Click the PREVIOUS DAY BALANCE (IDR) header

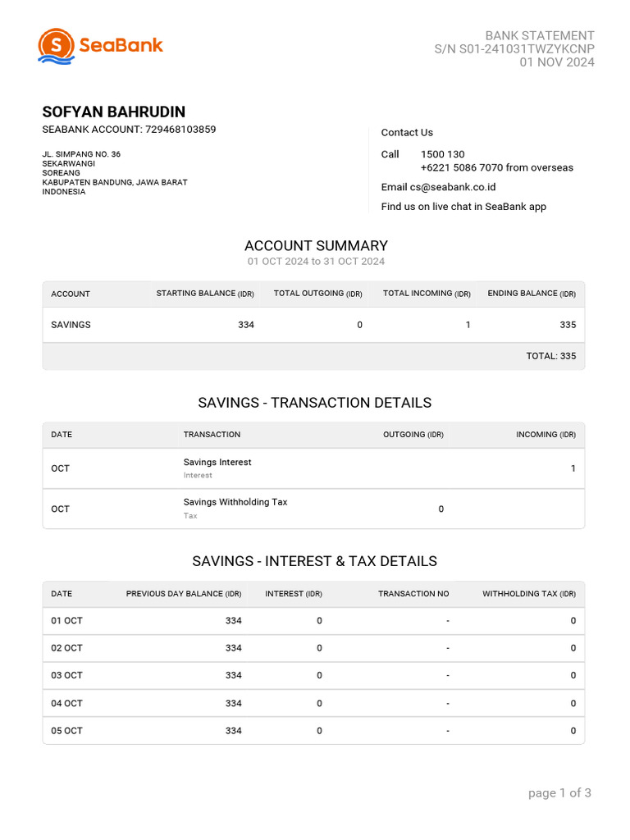(184, 594)
